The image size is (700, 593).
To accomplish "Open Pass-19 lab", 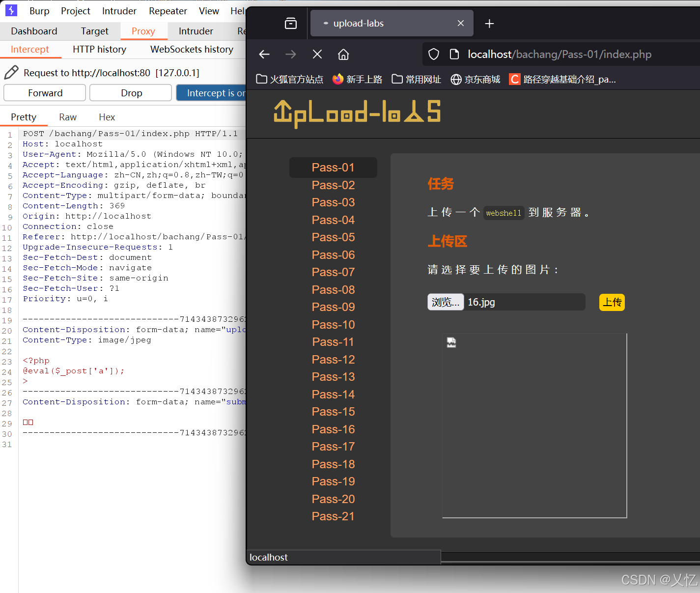I will point(333,481).
